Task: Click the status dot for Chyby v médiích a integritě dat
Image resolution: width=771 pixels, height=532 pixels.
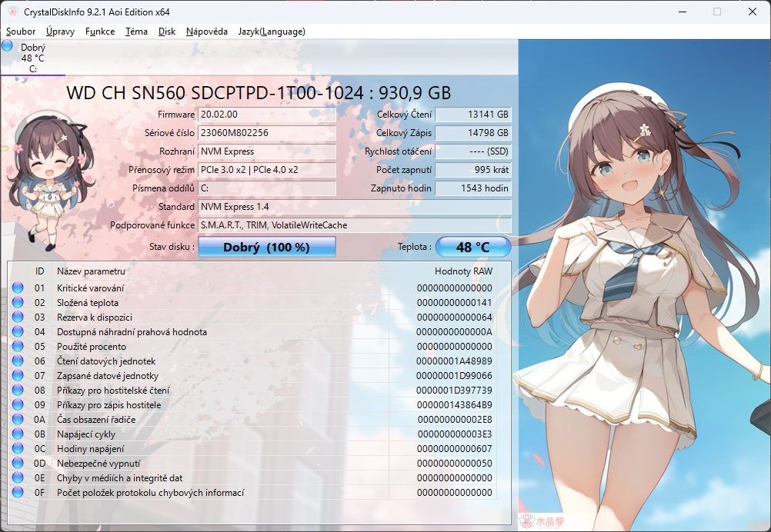Action: (x=17, y=477)
